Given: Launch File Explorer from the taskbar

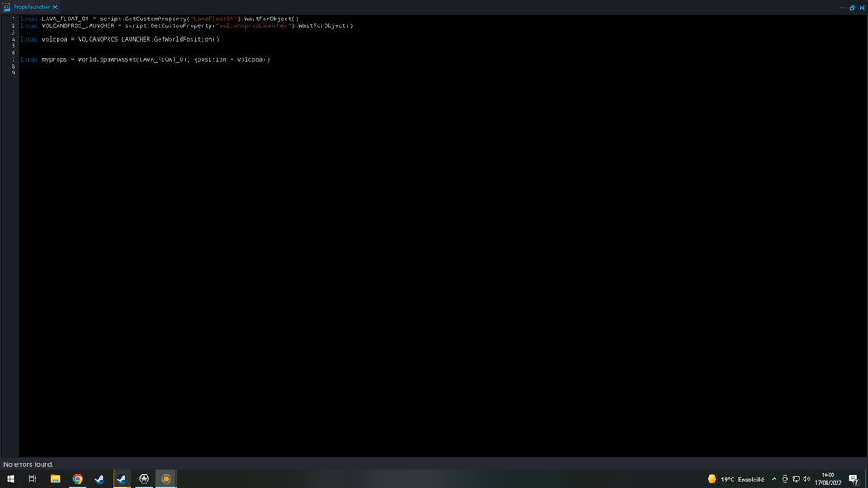Looking at the screenshot, I should tap(55, 479).
